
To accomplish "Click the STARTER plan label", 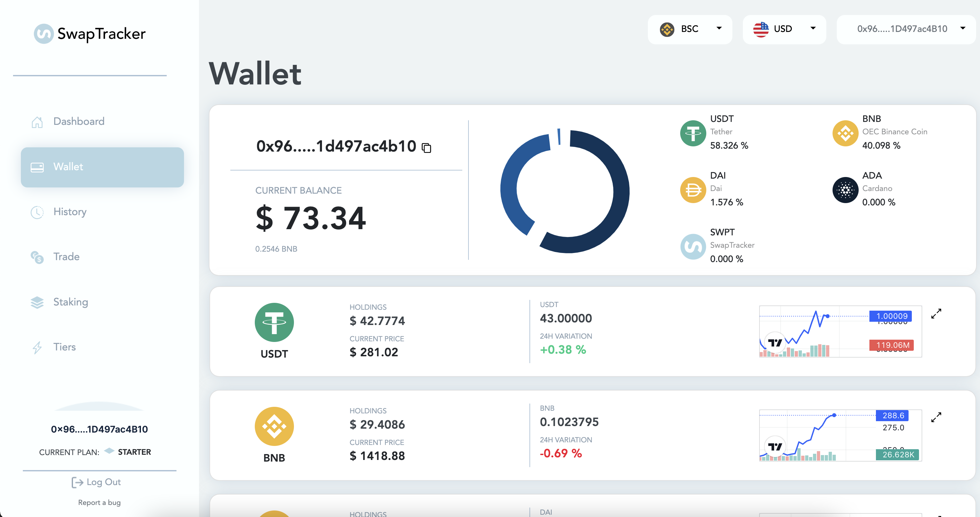I will (134, 452).
